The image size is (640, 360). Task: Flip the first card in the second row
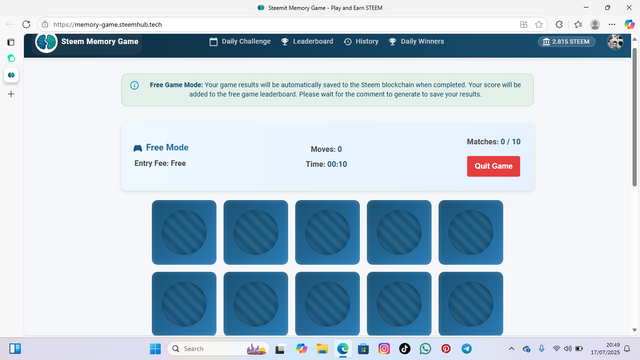point(184,304)
